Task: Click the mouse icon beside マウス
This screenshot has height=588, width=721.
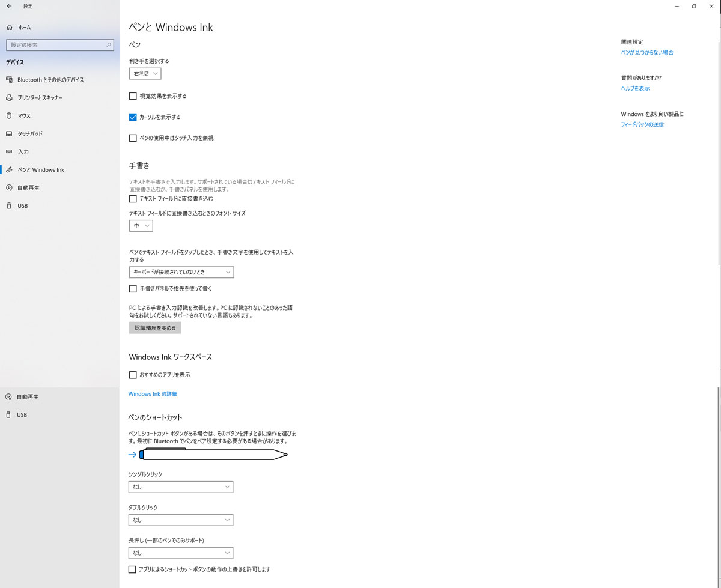Action: 9,116
